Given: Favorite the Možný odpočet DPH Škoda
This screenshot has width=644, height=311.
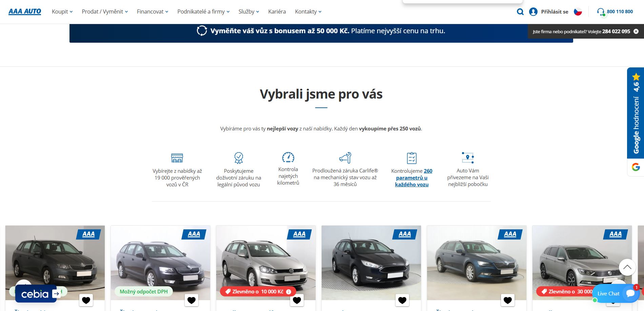Looking at the screenshot, I should (x=192, y=300).
